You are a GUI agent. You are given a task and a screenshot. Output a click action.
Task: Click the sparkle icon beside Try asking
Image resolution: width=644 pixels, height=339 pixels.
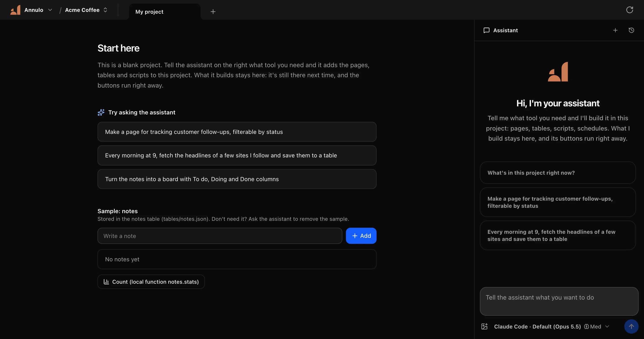point(101,112)
